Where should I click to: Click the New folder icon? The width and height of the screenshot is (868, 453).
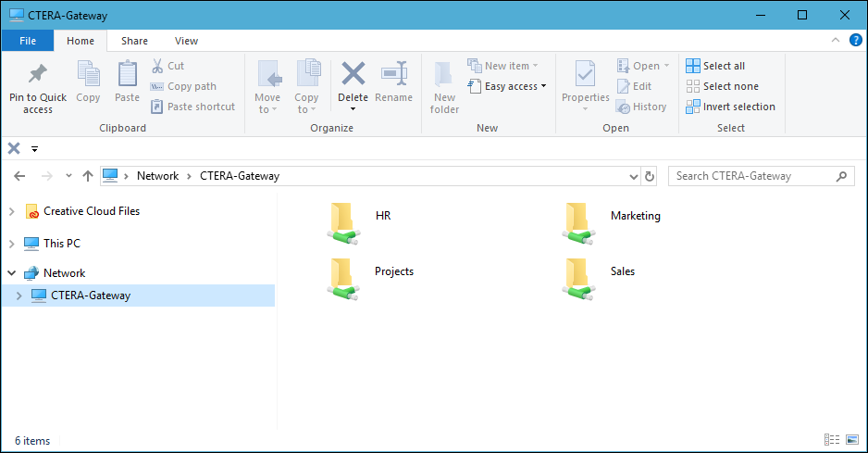click(x=444, y=74)
